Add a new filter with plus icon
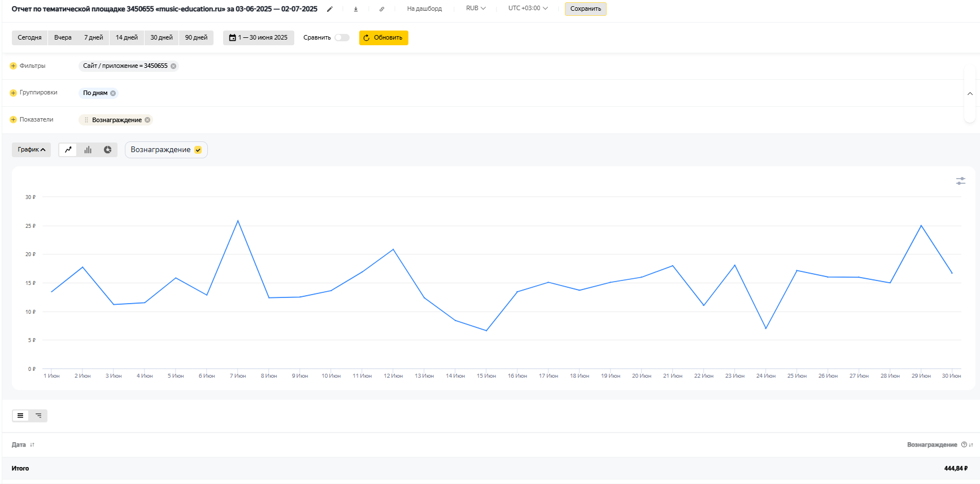The width and height of the screenshot is (980, 484). (14, 66)
